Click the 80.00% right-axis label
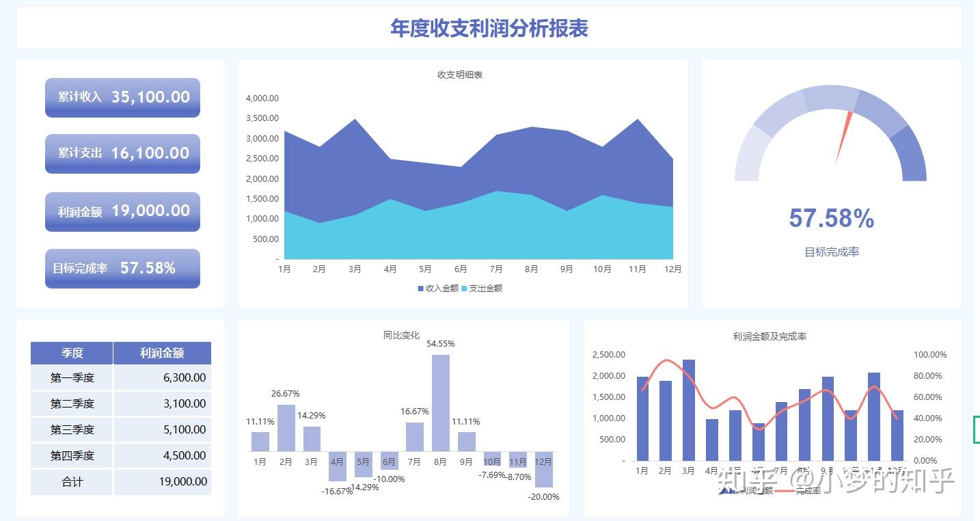980x521 pixels. (x=927, y=375)
